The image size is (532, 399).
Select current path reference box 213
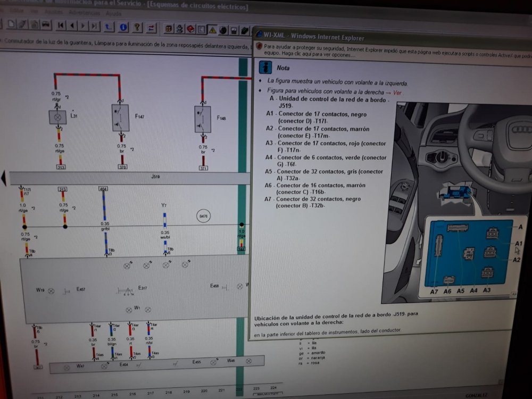[x=62, y=167]
